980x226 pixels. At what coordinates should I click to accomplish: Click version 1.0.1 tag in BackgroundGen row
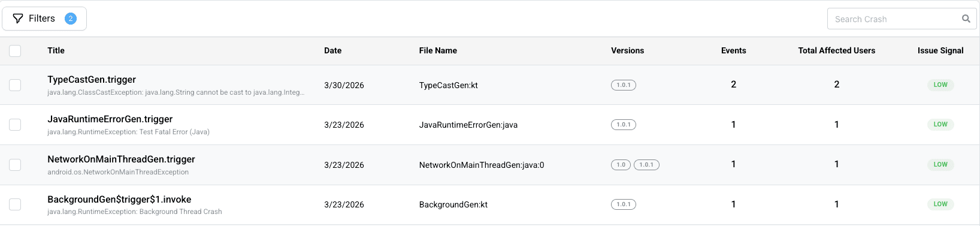point(624,204)
